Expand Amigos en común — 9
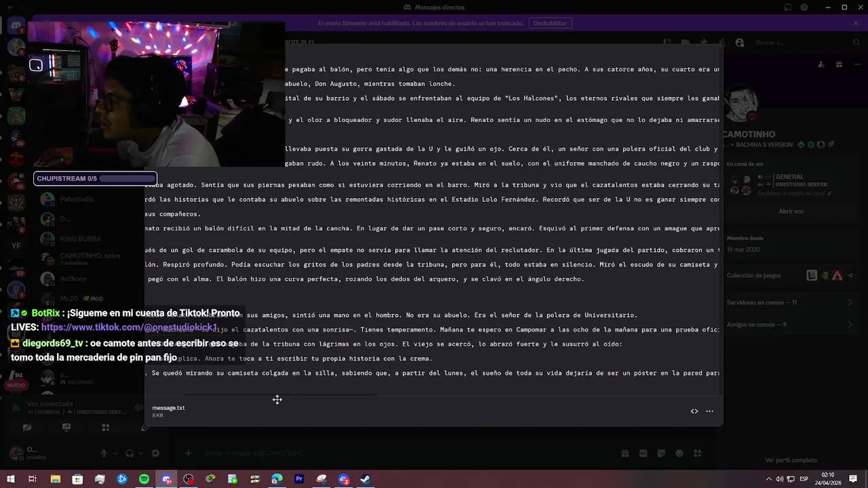The image size is (868, 488). pyautogui.click(x=791, y=325)
